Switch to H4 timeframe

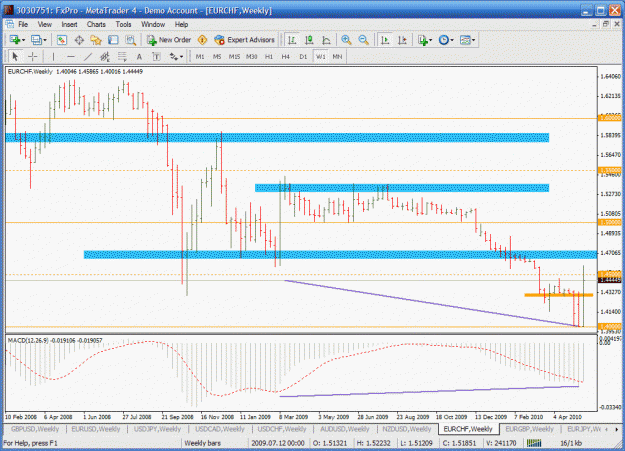click(286, 57)
